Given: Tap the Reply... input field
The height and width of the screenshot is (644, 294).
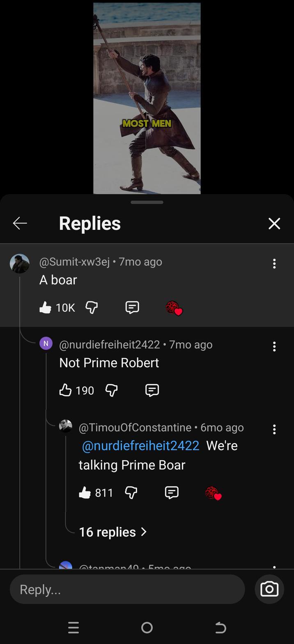Looking at the screenshot, I should point(127,589).
